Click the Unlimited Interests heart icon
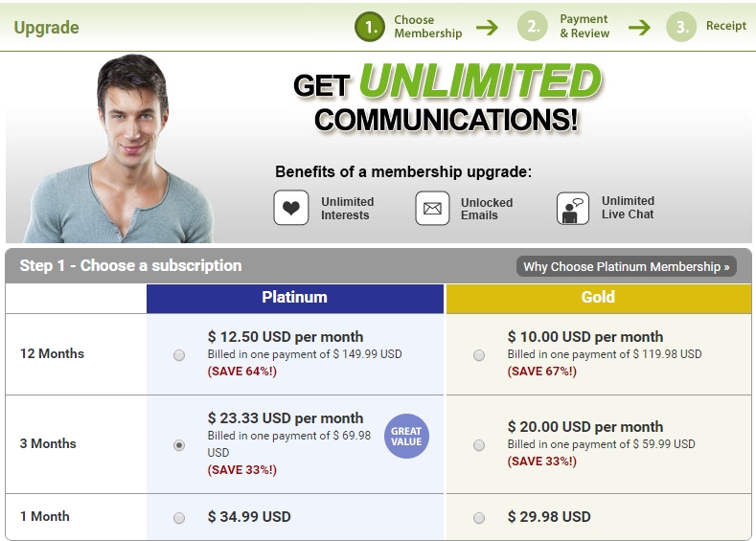Image resolution: width=756 pixels, height=541 pixels. point(291,208)
